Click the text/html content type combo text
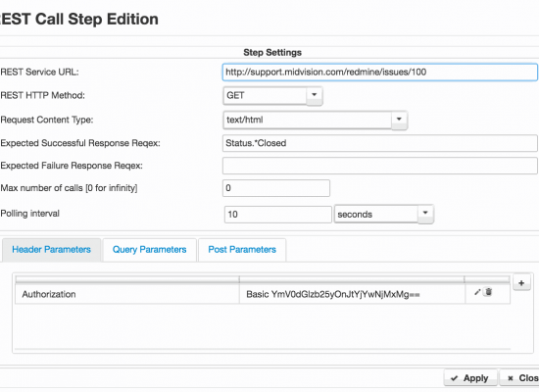Viewport: 539px width, 392px height. click(x=308, y=120)
